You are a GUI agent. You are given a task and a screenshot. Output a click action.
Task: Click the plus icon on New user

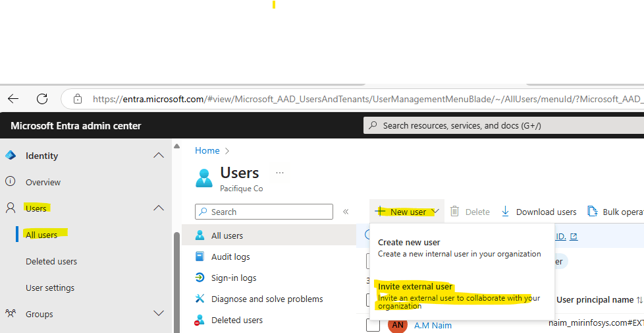pos(381,211)
